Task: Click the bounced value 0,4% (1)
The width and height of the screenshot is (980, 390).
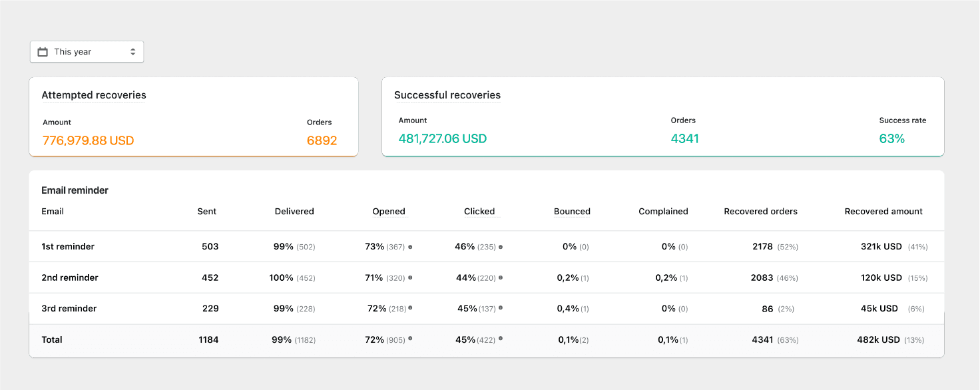Action: tap(573, 309)
